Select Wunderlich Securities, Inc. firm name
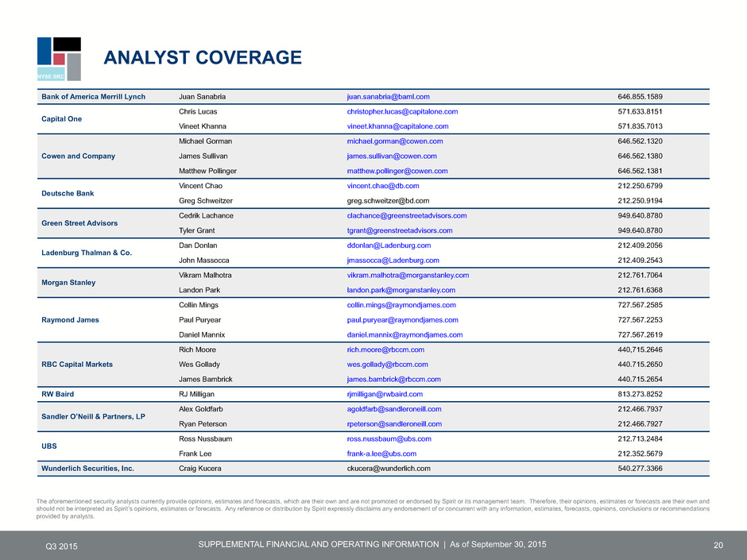 coord(87,469)
